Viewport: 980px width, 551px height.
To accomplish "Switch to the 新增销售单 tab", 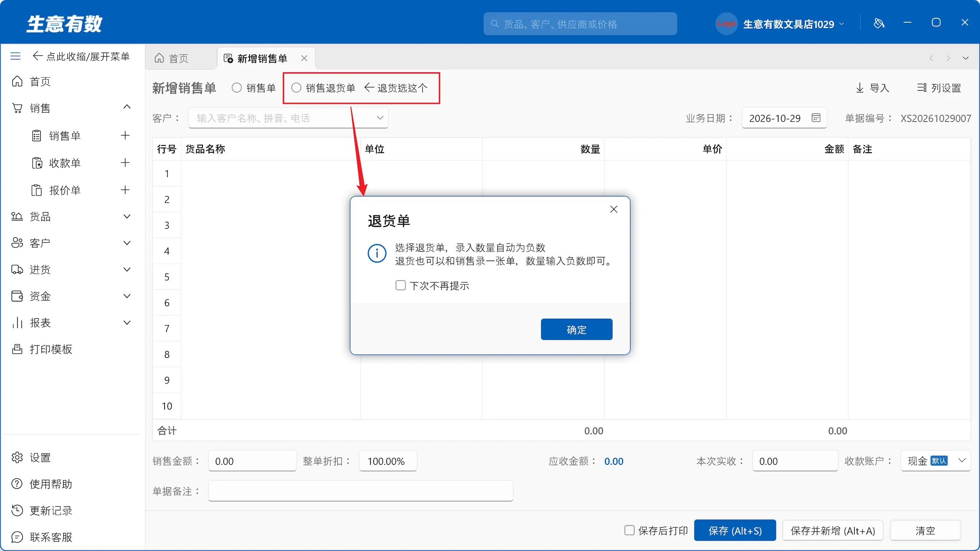I will click(266, 58).
